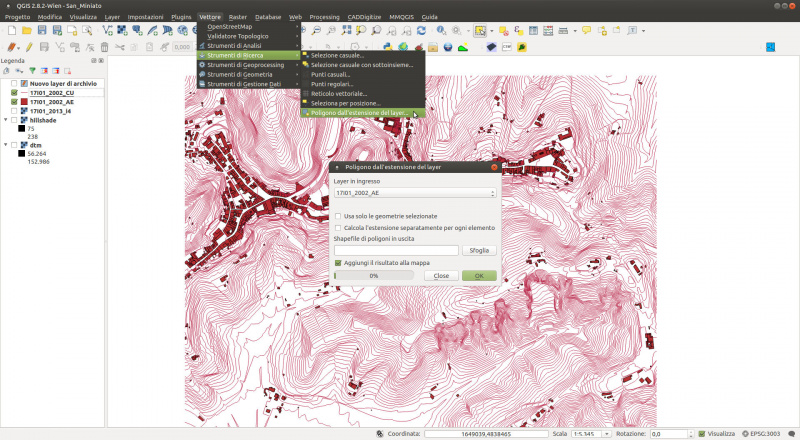Collapse the hillshade layer tree

6,120
